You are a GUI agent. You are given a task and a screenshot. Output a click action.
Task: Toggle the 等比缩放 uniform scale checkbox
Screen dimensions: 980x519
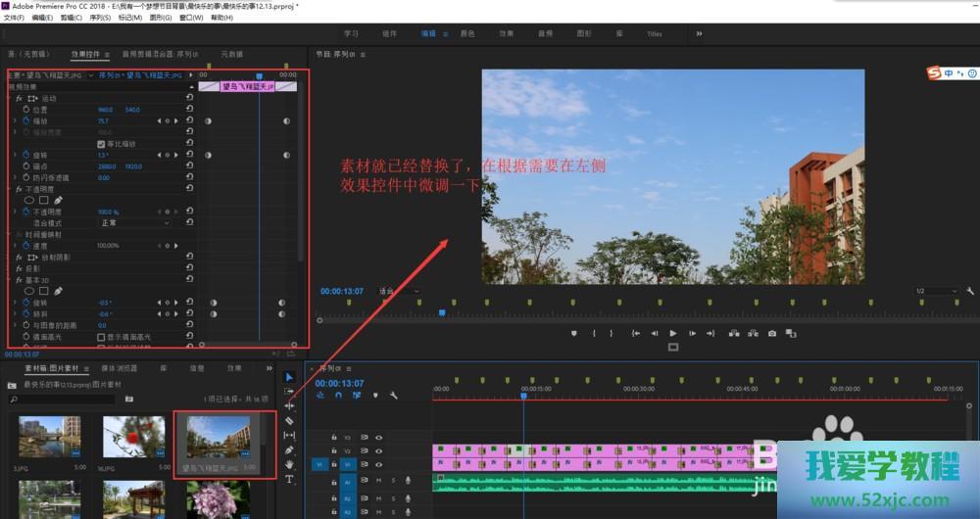click(x=101, y=144)
